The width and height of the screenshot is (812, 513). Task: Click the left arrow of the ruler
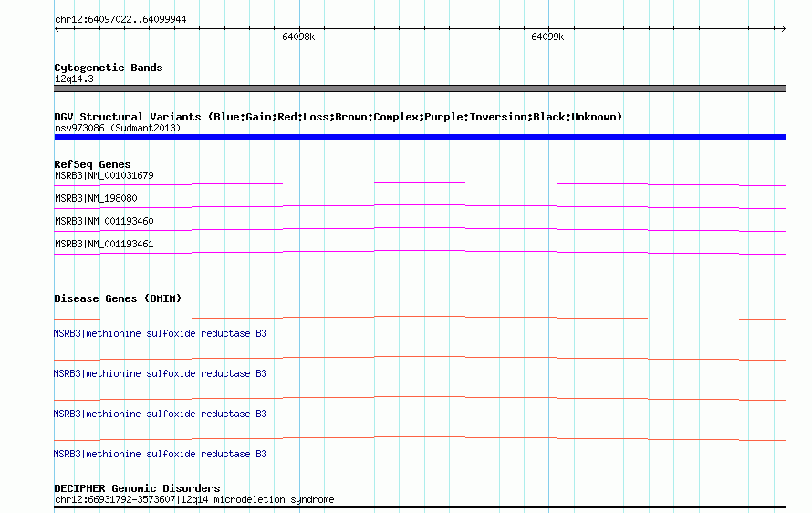click(x=57, y=29)
